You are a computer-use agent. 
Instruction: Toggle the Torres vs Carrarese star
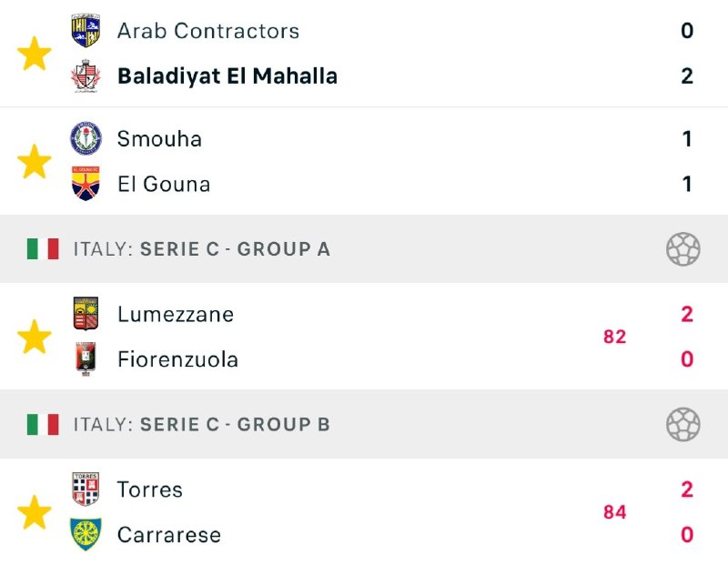35,512
